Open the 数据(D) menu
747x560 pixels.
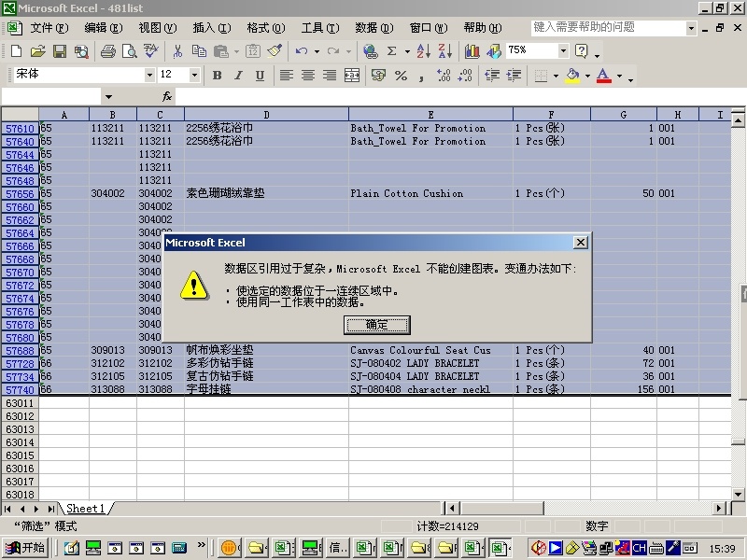374,28
